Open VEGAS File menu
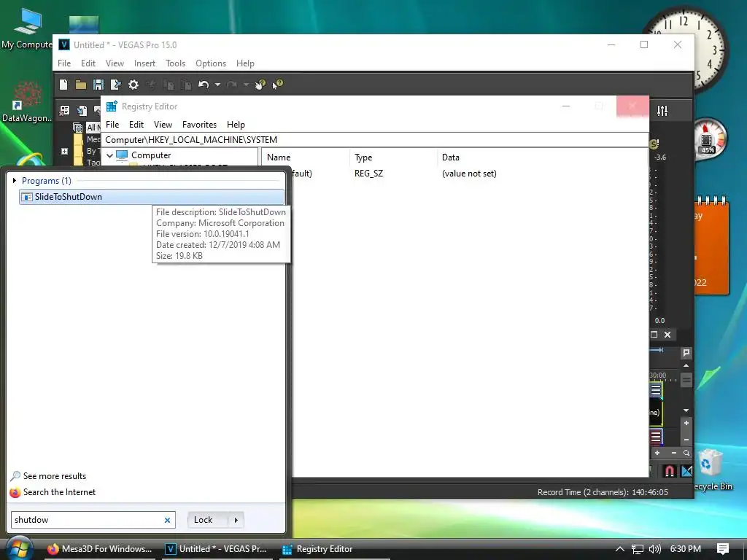The height and width of the screenshot is (560, 747). (x=64, y=63)
